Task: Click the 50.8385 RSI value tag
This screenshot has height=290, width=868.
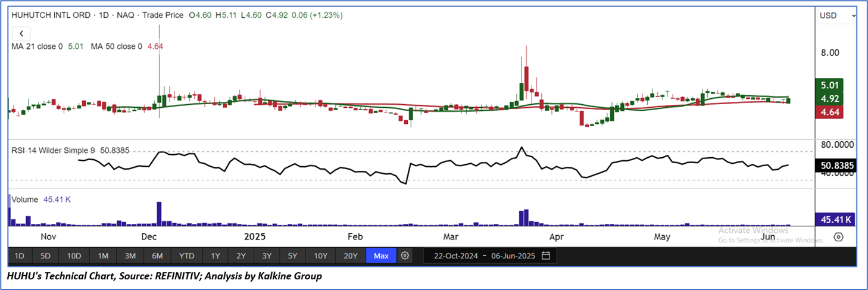Action: click(836, 166)
